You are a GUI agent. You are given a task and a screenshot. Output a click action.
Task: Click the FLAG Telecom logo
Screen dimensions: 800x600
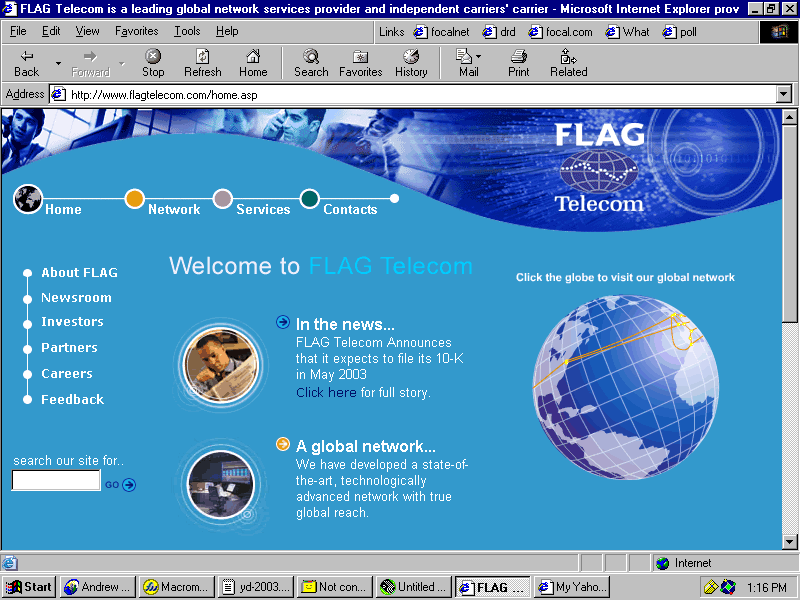point(599,168)
